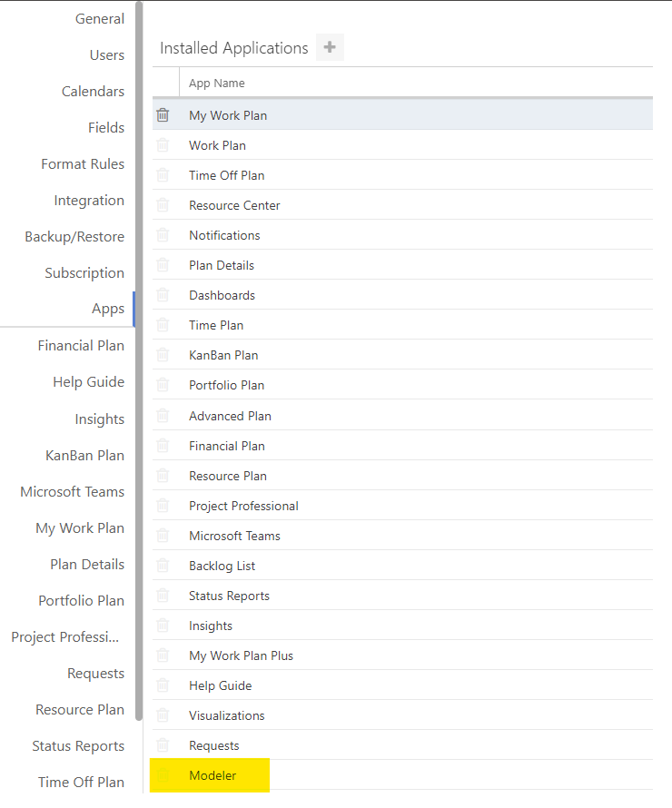This screenshot has height=808, width=672.
Task: Click trash icon in the Requests row
Action: (x=163, y=744)
